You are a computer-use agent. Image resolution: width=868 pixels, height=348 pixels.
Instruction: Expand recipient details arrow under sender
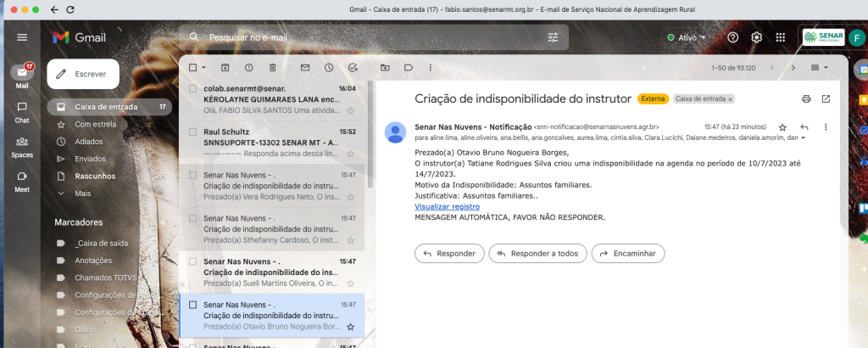point(803,138)
